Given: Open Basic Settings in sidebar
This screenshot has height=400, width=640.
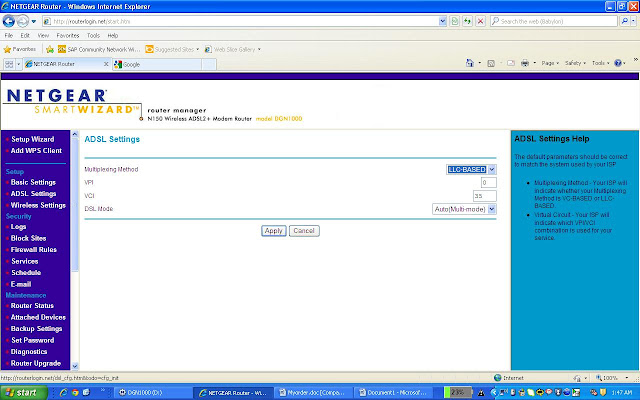Looking at the screenshot, I should [x=33, y=182].
